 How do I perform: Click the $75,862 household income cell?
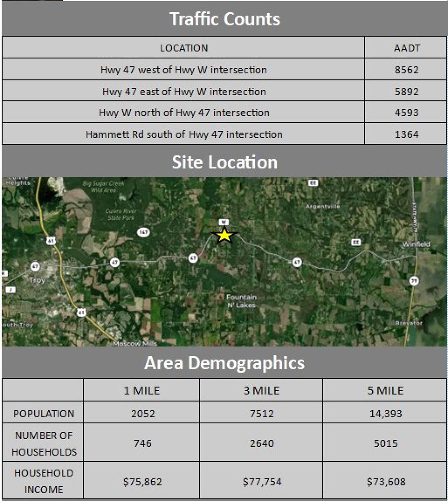142,481
